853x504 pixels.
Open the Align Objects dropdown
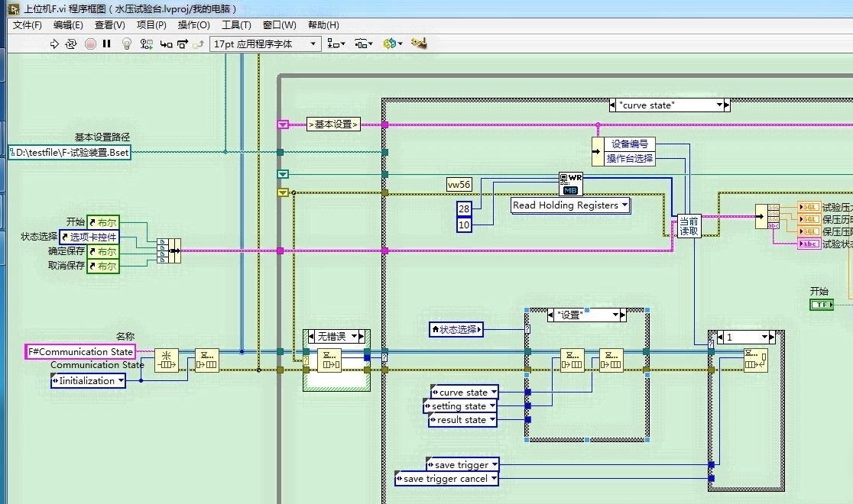[336, 44]
